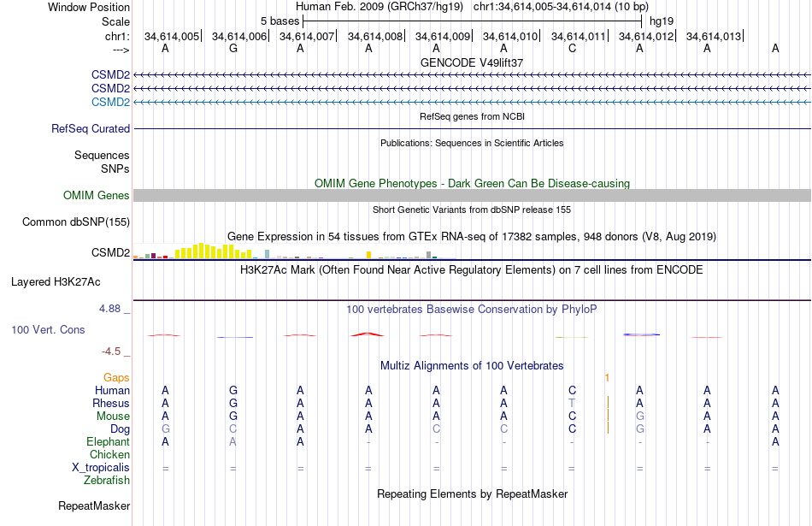Click the Dog species label
This screenshot has height=526, width=812.
[120, 429]
